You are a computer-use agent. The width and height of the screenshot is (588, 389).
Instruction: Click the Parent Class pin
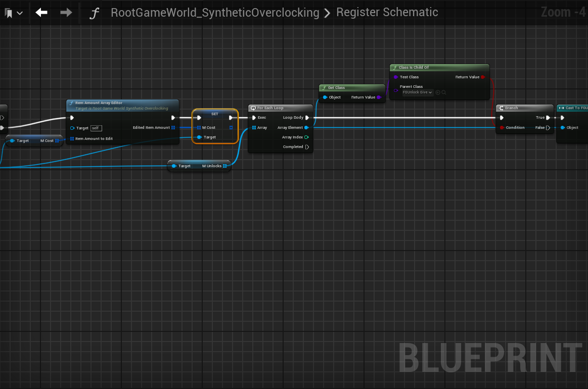[x=396, y=90]
